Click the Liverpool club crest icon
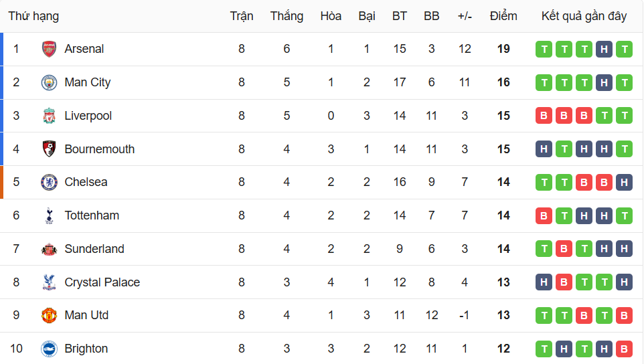 pos(49,116)
